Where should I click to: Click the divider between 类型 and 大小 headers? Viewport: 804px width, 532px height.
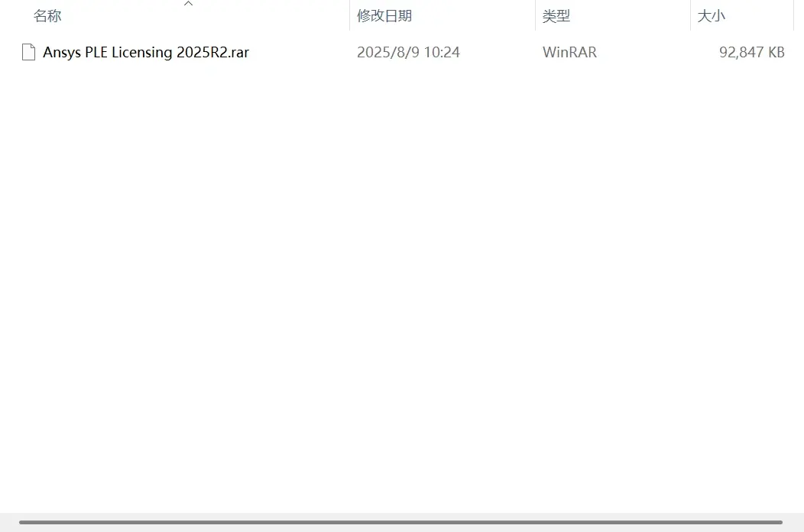[x=690, y=15]
